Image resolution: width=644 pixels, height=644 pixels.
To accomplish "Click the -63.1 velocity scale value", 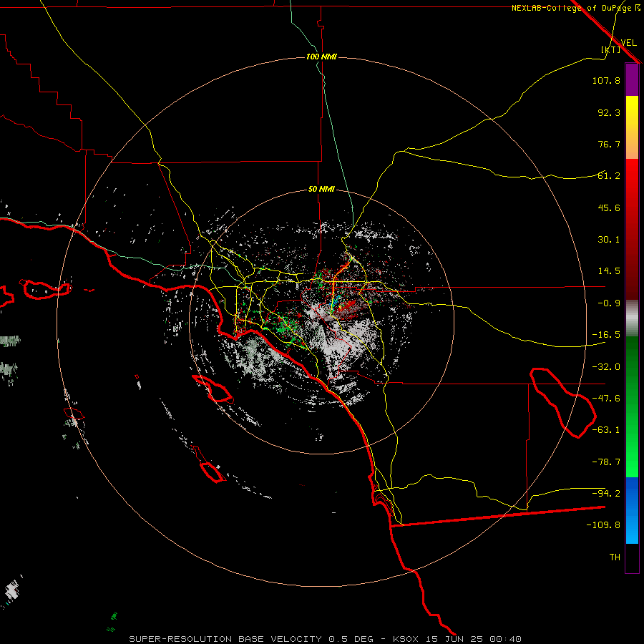I will coord(606,430).
